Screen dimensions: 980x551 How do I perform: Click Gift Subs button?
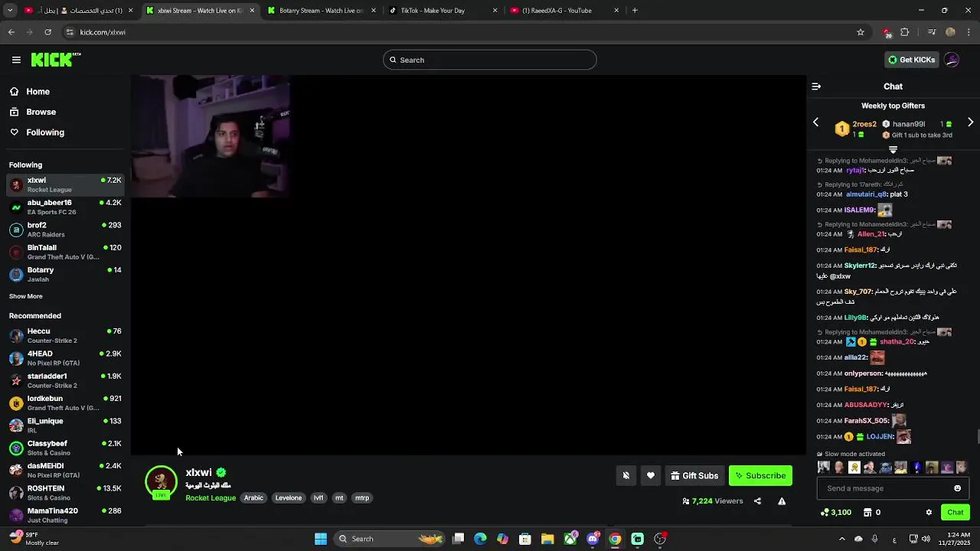[x=694, y=476]
